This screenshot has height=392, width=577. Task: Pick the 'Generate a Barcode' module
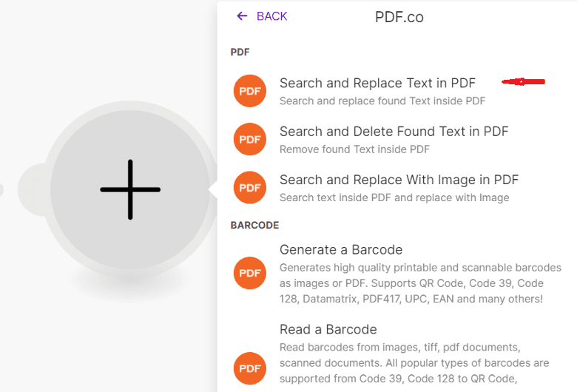coord(341,250)
